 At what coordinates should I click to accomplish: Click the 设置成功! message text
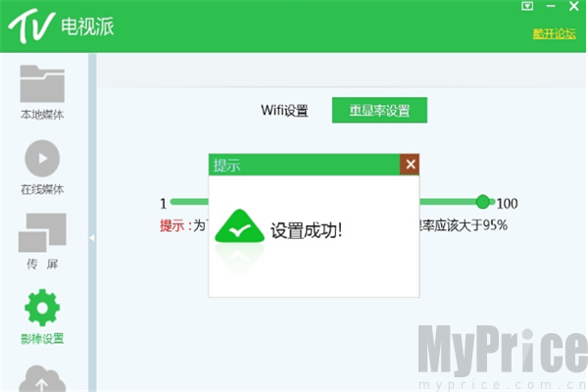pyautogui.click(x=306, y=230)
